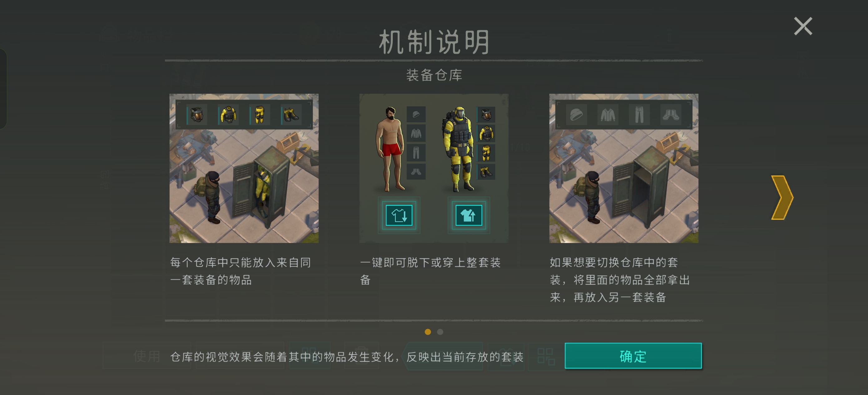Screen dimensions: 868x395
Task: Close the 机制说明 dialog
Action: point(803,26)
